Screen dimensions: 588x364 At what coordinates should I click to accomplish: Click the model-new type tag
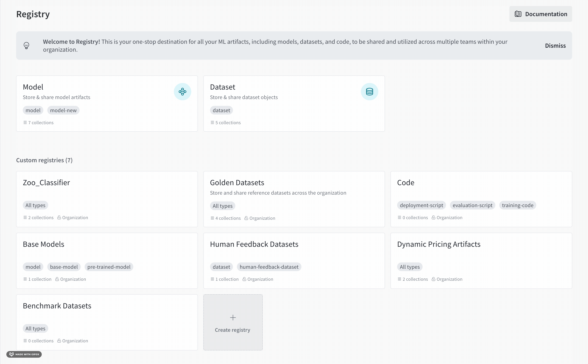coord(63,110)
